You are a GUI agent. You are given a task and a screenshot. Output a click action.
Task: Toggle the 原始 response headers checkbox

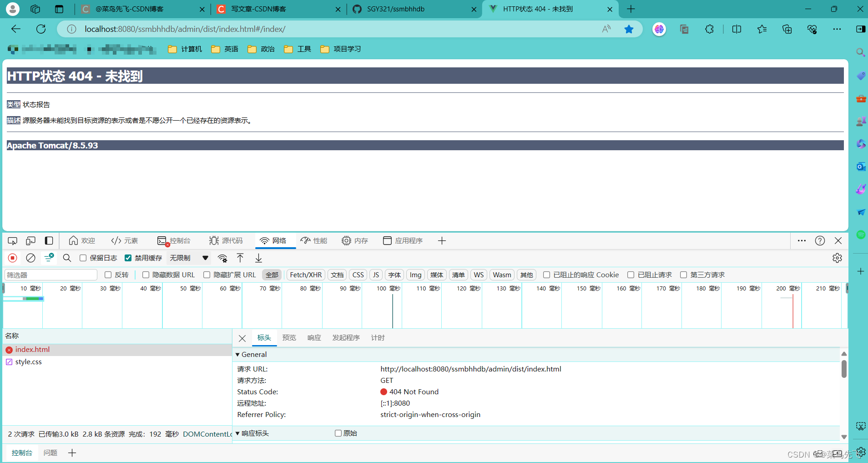[338, 433]
